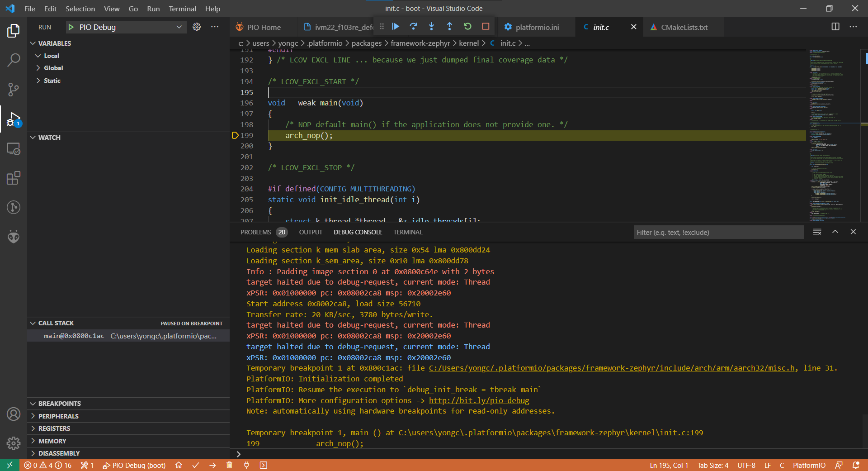The image size is (868, 471).
Task: Collapse the Local variables scope
Action: [38, 56]
